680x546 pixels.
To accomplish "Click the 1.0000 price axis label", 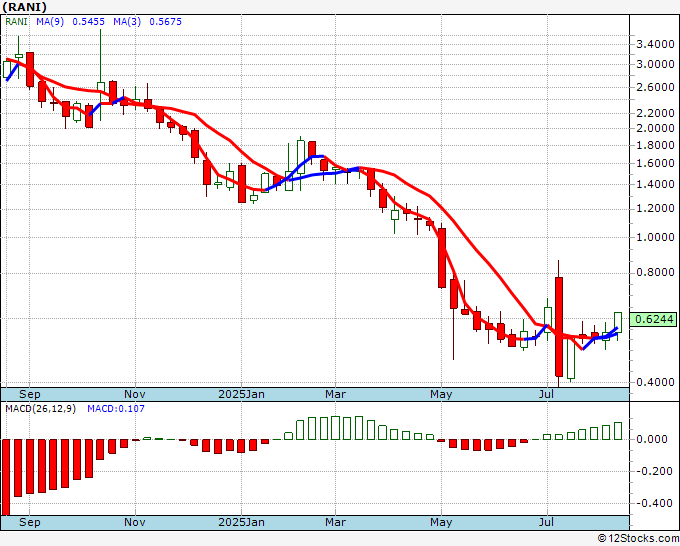I will (655, 237).
